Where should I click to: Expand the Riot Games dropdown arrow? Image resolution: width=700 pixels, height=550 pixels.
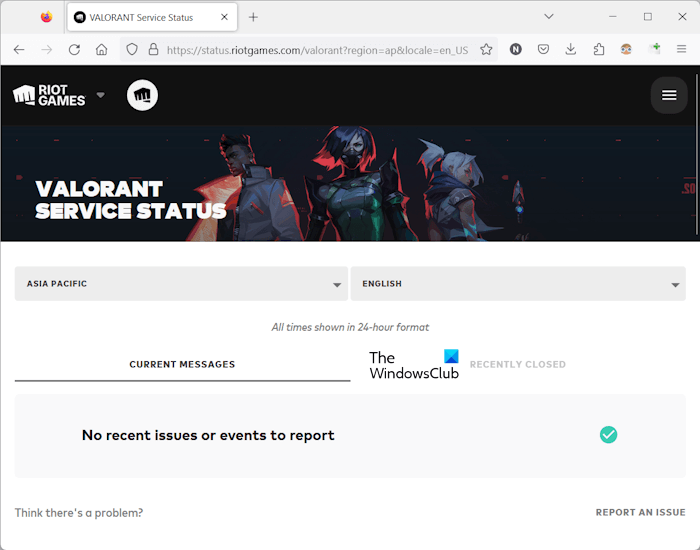[101, 95]
